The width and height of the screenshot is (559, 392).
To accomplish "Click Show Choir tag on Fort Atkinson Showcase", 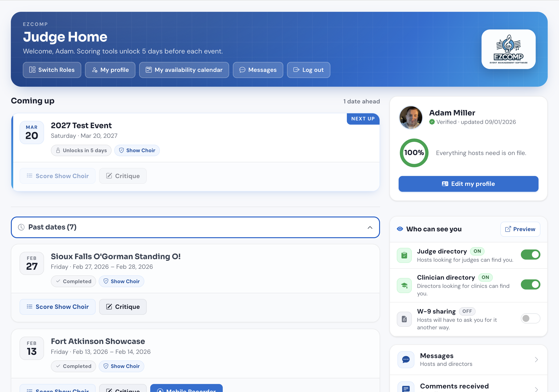I will pyautogui.click(x=121, y=366).
